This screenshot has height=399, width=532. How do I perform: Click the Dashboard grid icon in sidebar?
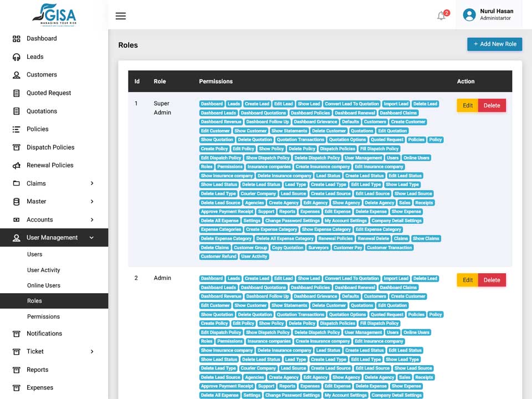pos(16,39)
